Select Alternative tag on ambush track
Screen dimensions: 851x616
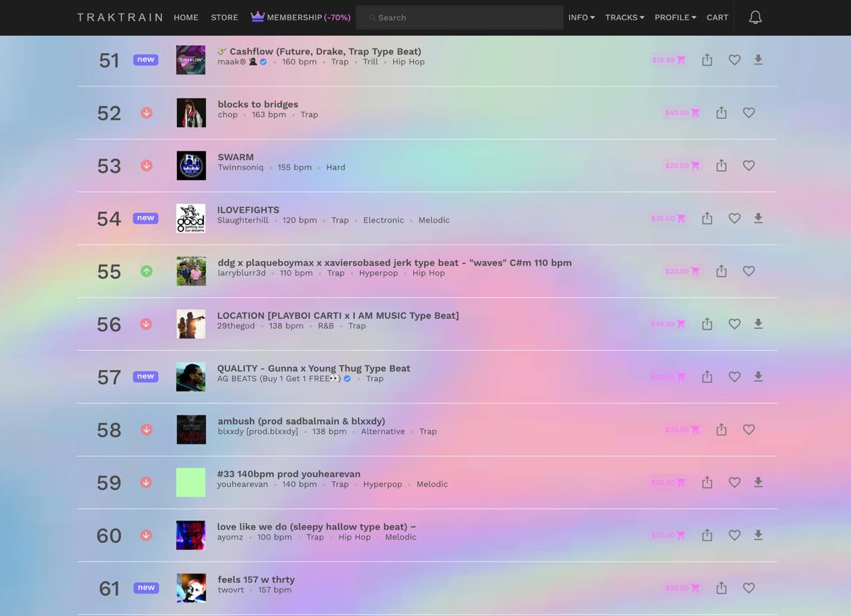(x=383, y=431)
